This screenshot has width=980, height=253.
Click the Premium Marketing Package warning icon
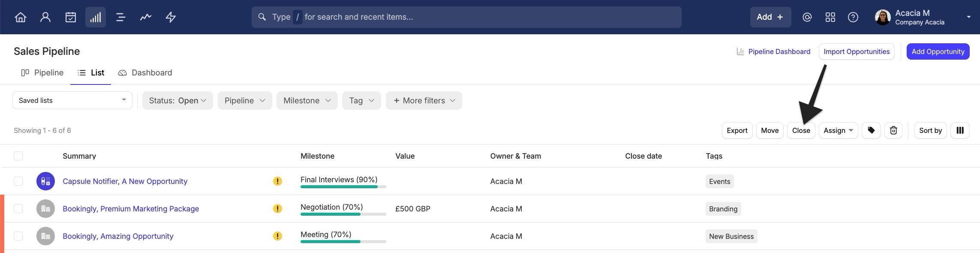tap(277, 208)
